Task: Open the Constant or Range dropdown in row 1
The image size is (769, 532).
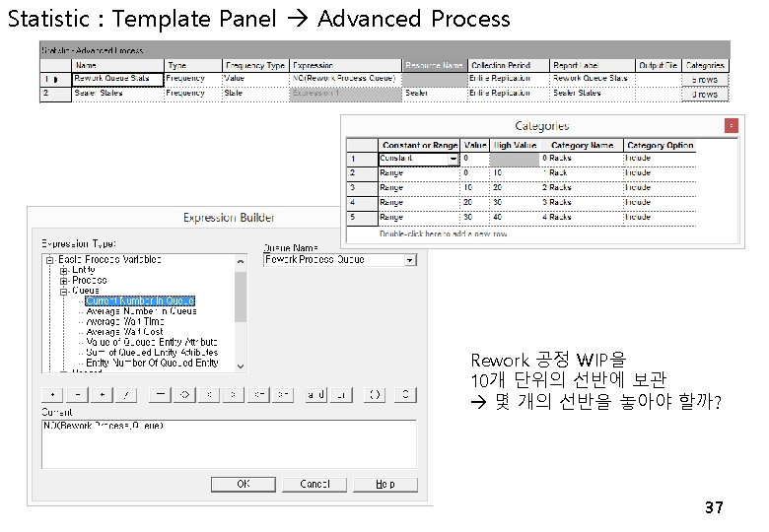Action: (454, 159)
